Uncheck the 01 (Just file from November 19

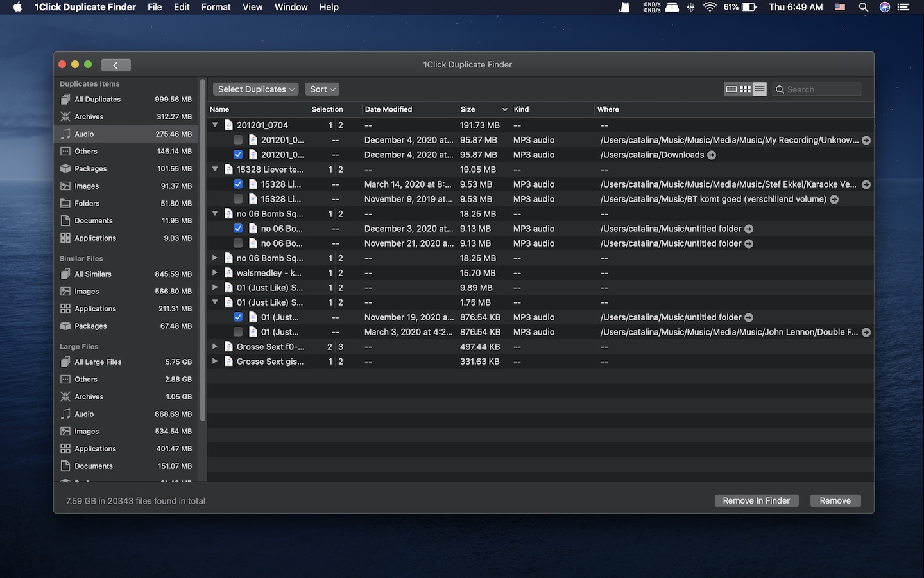pos(238,317)
